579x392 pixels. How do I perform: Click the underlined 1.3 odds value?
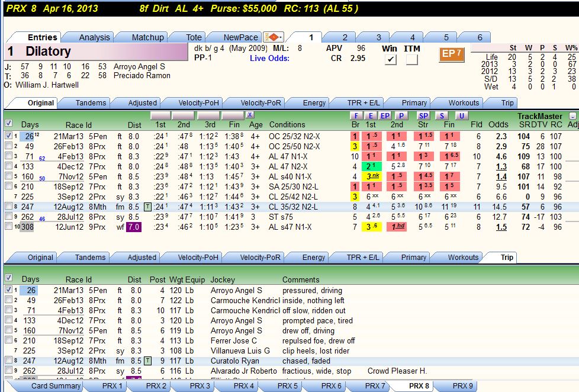pos(501,166)
